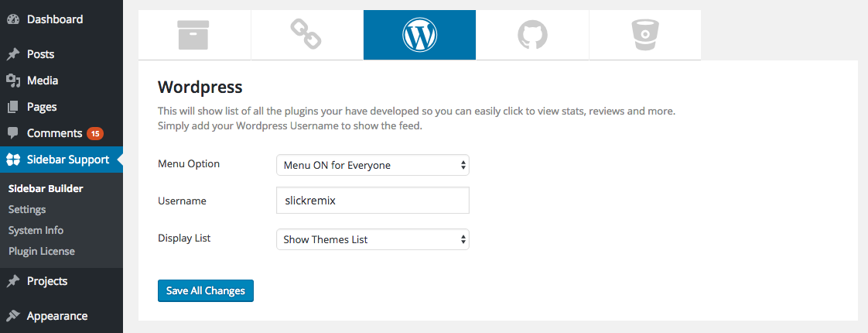Screen dimensions: 868x333
Task: Click the Appearance paintbrush icon
Action: click(x=13, y=317)
